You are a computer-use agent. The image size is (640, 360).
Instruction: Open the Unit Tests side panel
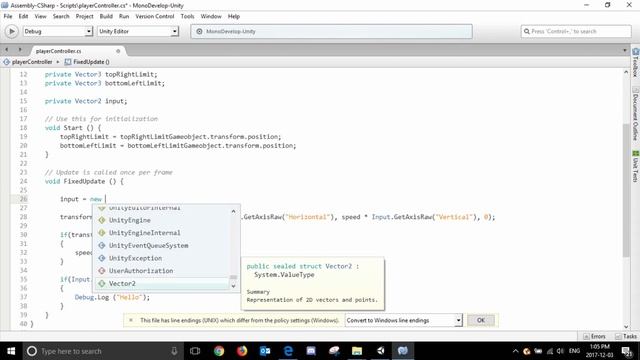point(636,166)
